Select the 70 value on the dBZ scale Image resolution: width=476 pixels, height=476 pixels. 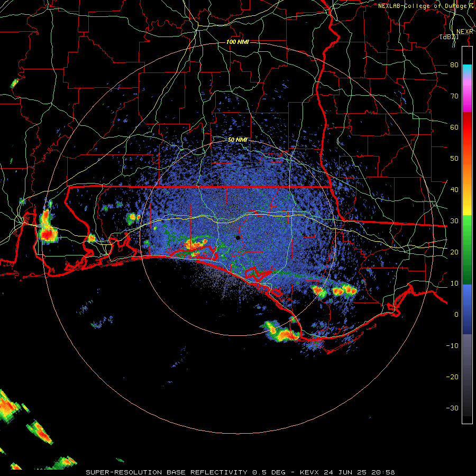click(x=454, y=96)
